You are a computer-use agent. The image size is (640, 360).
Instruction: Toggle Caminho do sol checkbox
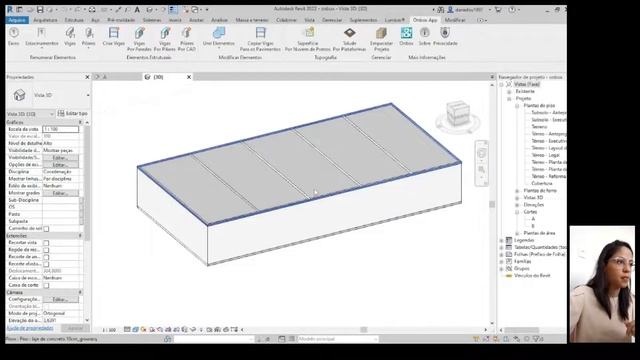click(46, 229)
